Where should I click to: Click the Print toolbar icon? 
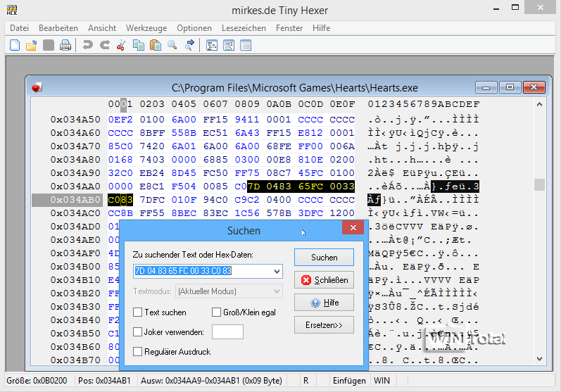pyautogui.click(x=65, y=45)
